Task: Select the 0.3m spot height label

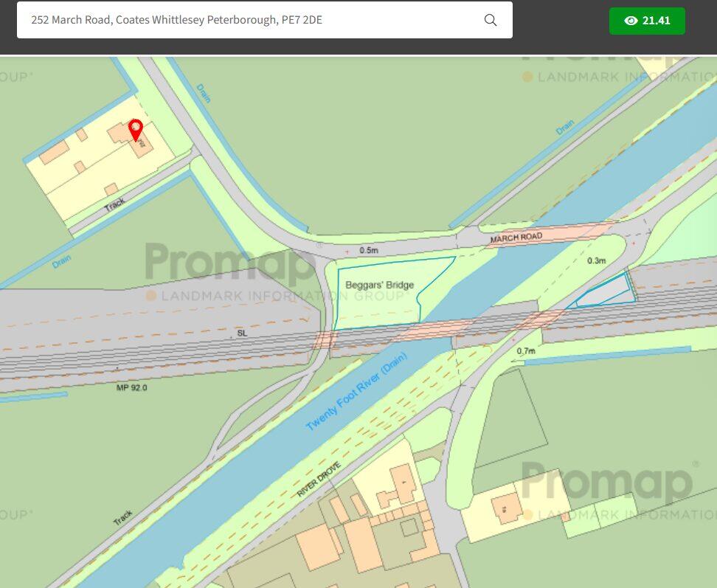Action: (596, 260)
